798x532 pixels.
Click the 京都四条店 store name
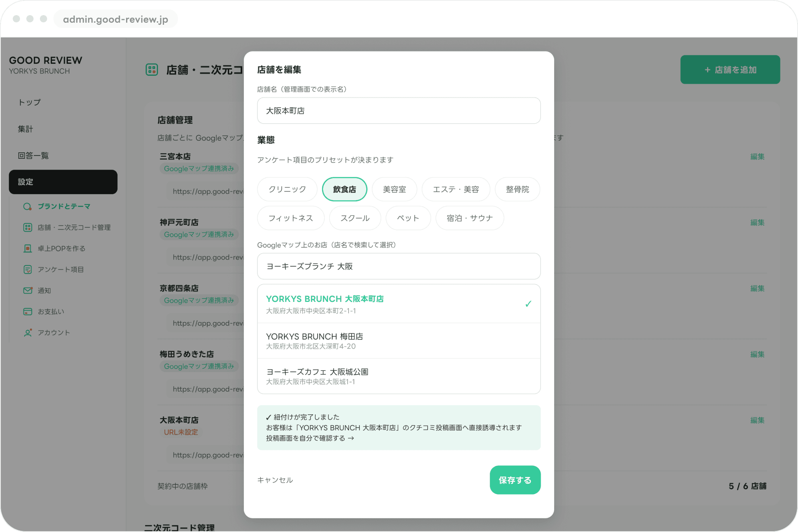click(x=179, y=288)
